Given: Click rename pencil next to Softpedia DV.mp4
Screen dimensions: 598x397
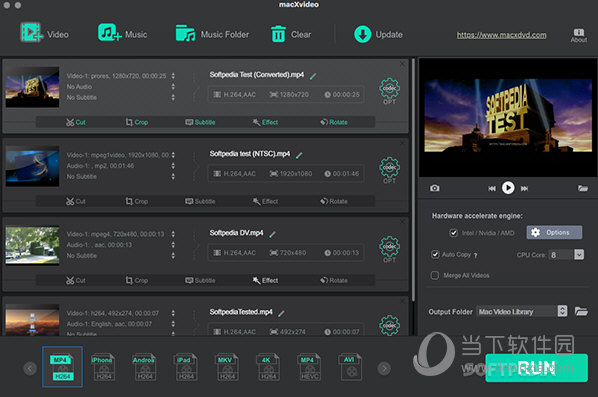Looking at the screenshot, I should (272, 234).
